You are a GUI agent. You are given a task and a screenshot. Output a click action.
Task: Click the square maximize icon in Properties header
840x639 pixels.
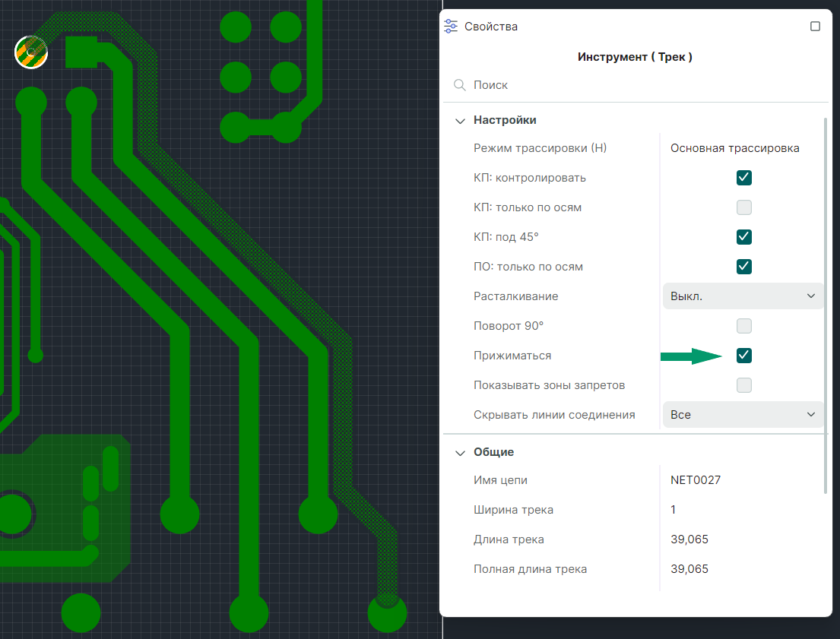point(815,27)
